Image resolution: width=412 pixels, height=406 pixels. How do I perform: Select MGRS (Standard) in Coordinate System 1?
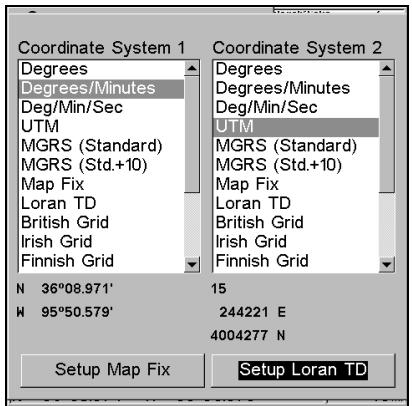click(x=101, y=146)
